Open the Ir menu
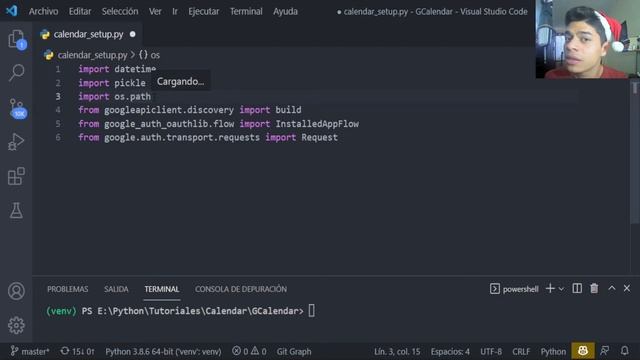640x360 pixels. click(x=175, y=11)
